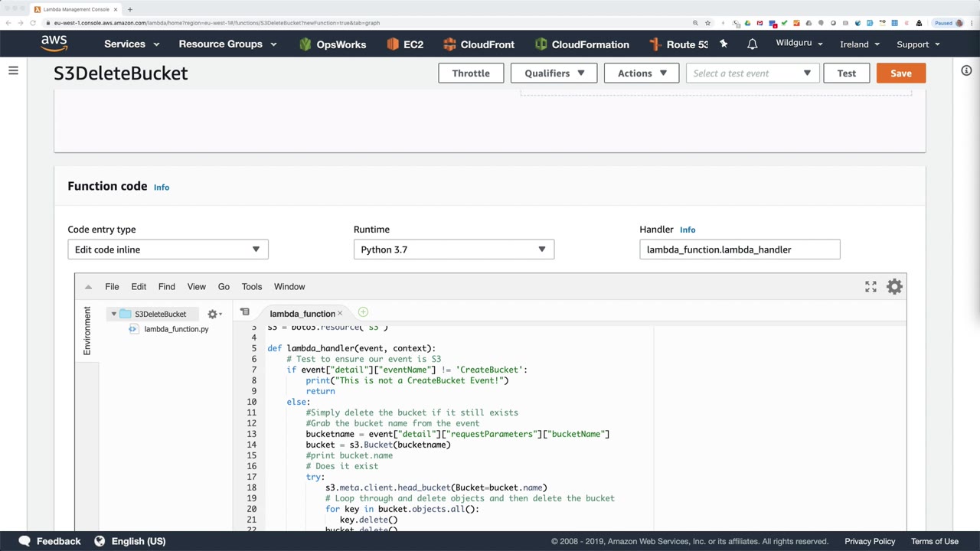This screenshot has width=980, height=551.
Task: Open the Find menu in editor
Action: click(x=166, y=286)
